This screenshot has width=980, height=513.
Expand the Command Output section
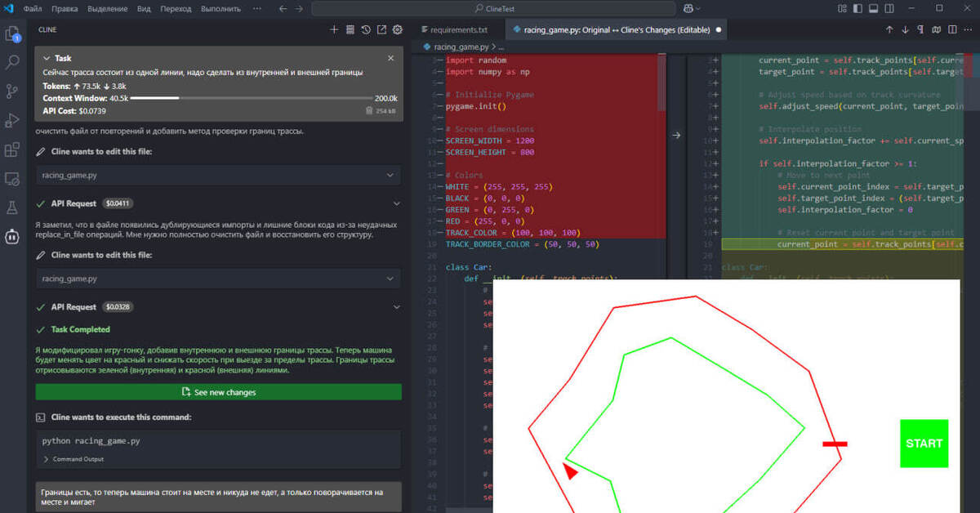tap(73, 459)
